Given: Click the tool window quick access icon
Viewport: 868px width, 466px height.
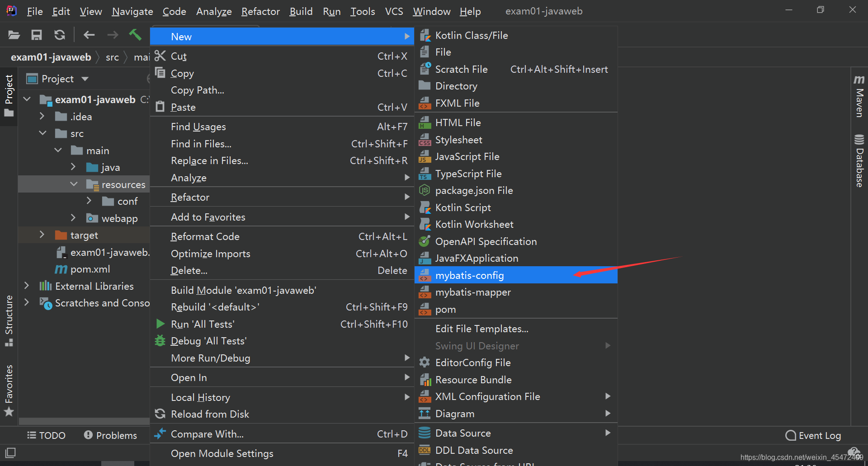Looking at the screenshot, I should coord(10,452).
